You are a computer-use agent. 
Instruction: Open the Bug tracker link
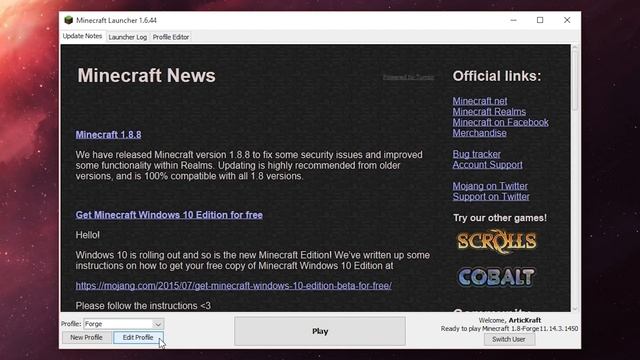(476, 154)
